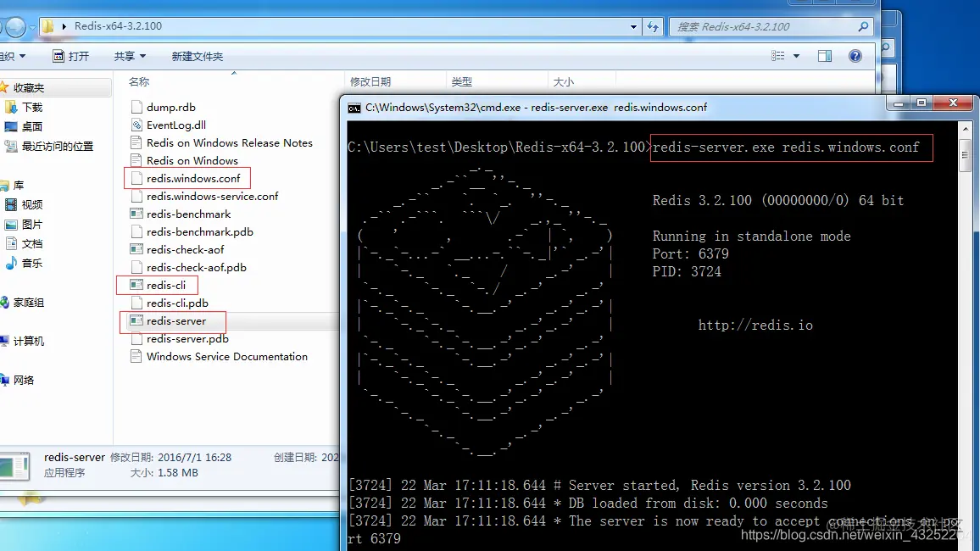Select the redis-server application icon
The width and height of the screenshot is (980, 551).
(136, 320)
